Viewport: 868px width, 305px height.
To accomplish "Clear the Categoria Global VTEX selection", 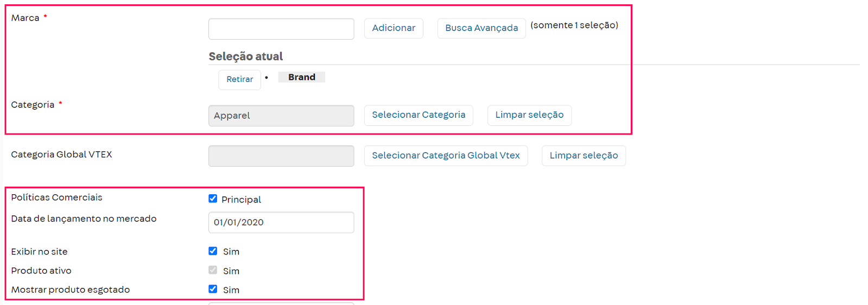I will pos(583,156).
